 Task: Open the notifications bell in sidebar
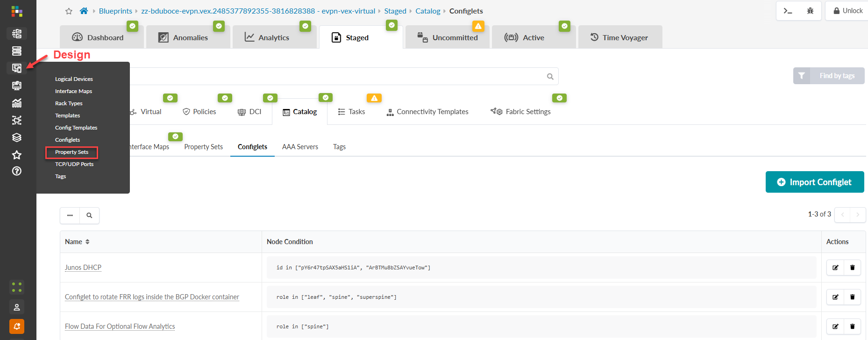tap(17, 326)
